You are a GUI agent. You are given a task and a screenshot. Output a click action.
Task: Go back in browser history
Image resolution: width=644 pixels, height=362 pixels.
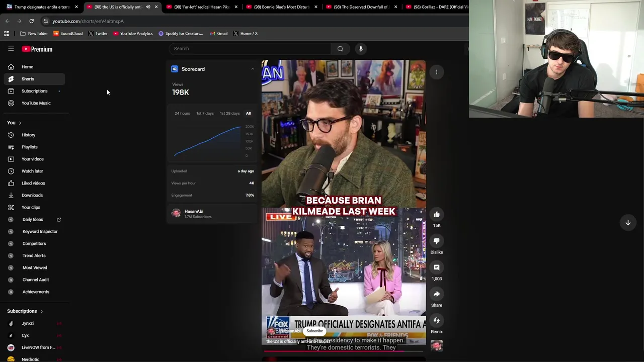click(7, 21)
